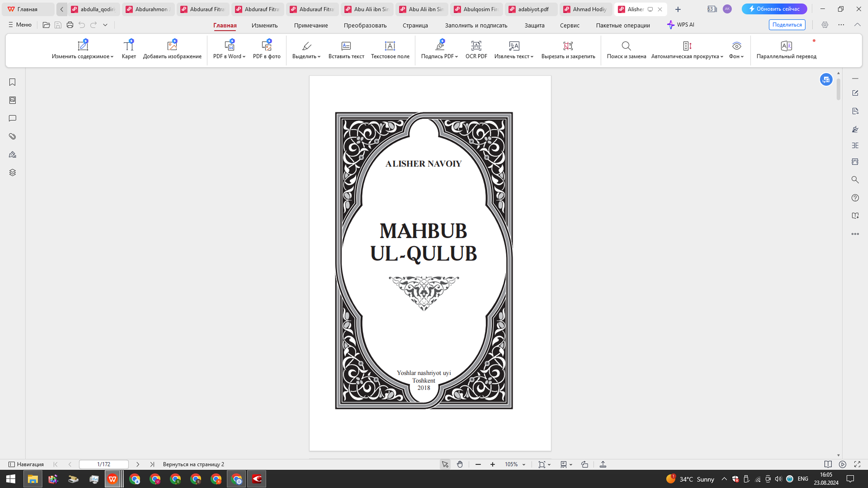Jump to last page button
The height and width of the screenshot is (488, 868).
click(x=152, y=465)
